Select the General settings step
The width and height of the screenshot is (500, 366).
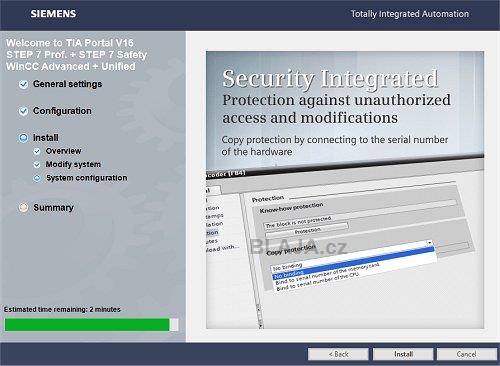click(x=67, y=84)
